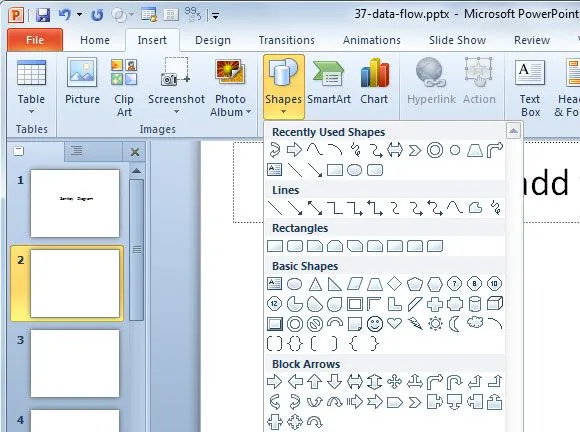Select the Elbow Connector line shape
580x432 pixels.
point(335,208)
